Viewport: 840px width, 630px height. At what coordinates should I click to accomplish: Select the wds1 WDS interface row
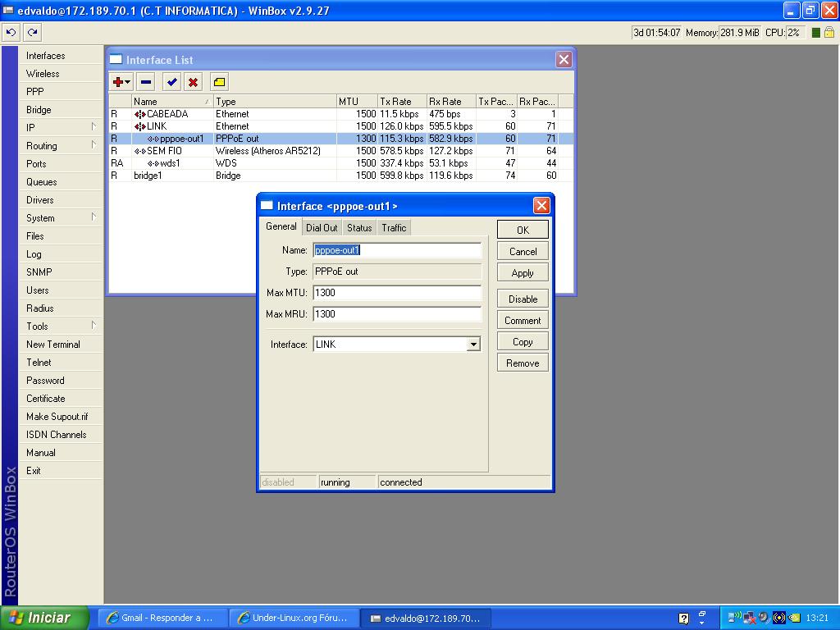point(340,163)
